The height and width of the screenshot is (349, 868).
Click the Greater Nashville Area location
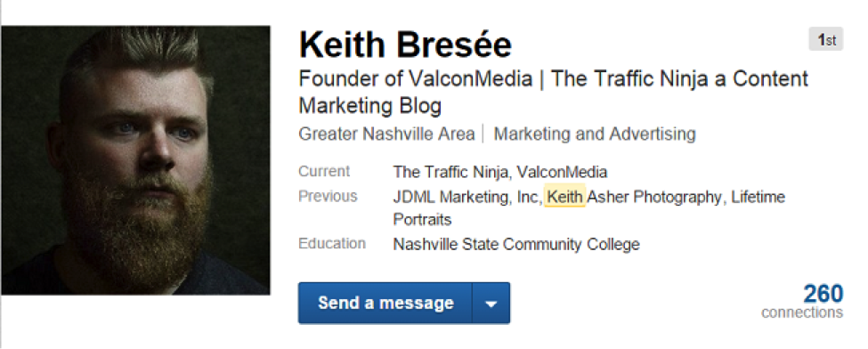[x=386, y=134]
